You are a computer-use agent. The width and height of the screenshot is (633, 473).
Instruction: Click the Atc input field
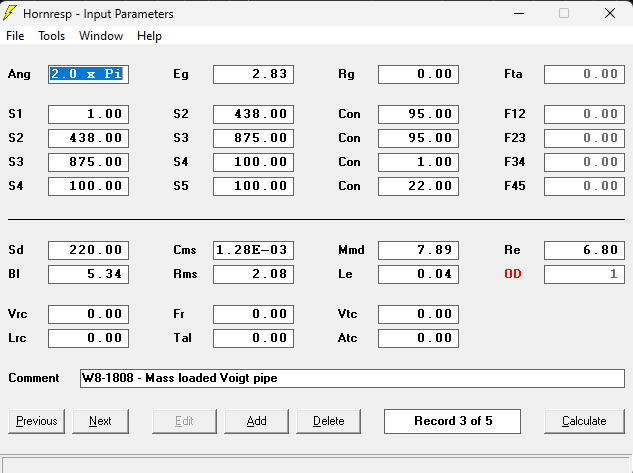pyautogui.click(x=419, y=338)
